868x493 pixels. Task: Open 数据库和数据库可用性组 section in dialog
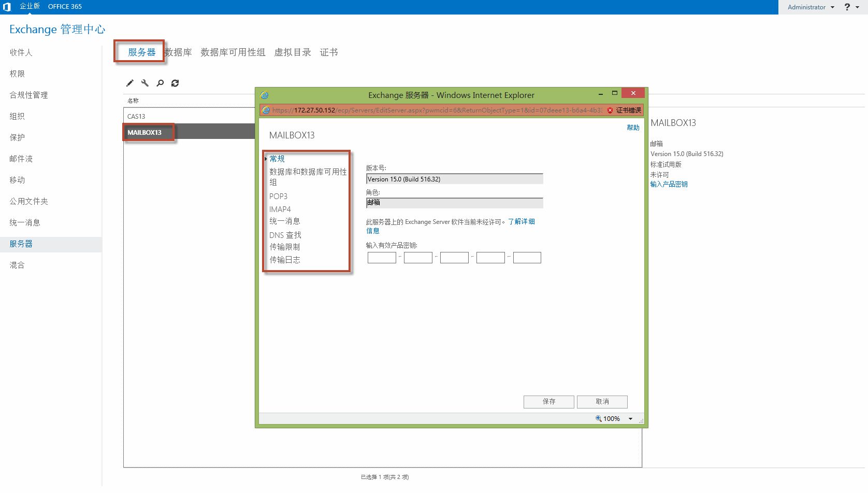point(308,177)
